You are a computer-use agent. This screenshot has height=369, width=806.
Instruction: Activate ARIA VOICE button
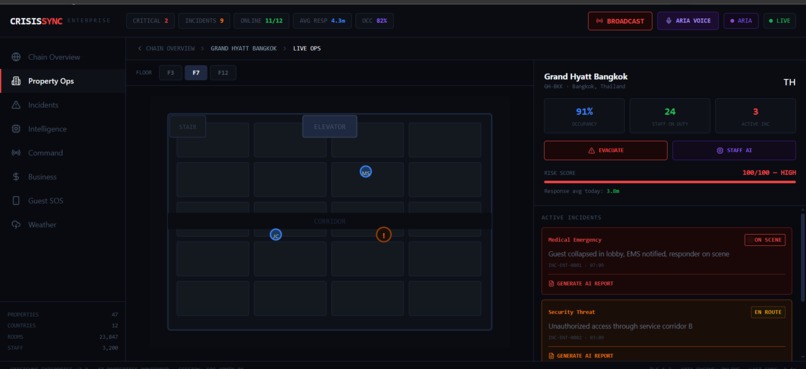[x=688, y=21]
